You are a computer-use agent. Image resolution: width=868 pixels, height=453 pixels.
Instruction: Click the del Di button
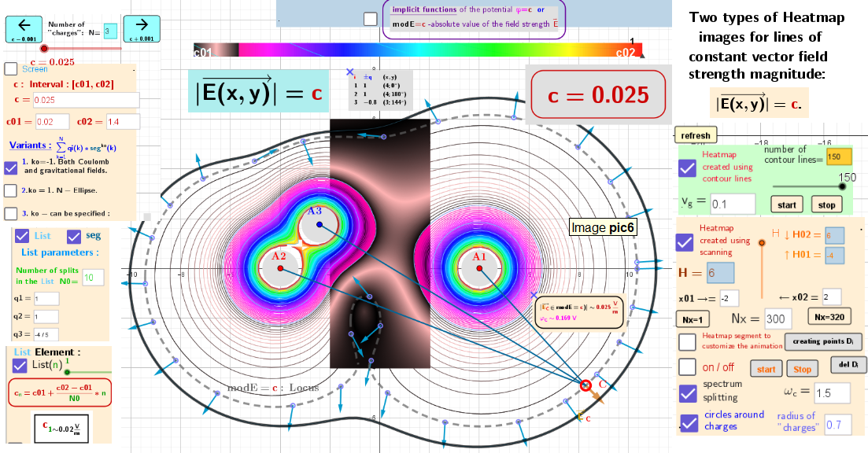(848, 364)
